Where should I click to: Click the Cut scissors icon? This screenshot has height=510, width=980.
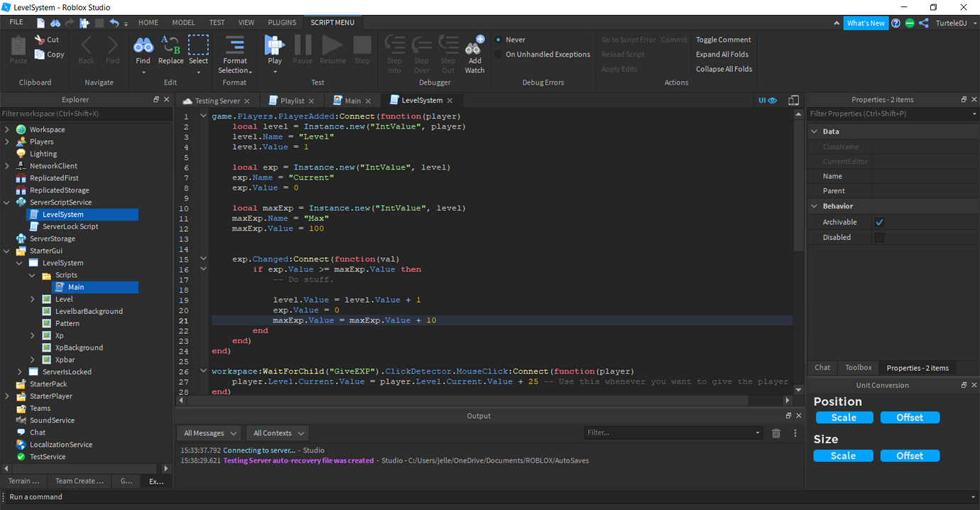pyautogui.click(x=39, y=40)
